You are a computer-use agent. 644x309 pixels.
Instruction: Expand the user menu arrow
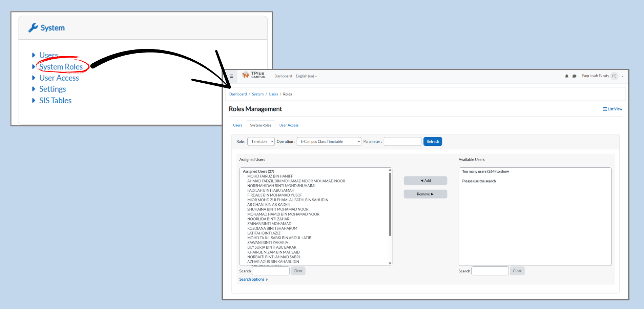click(x=622, y=76)
